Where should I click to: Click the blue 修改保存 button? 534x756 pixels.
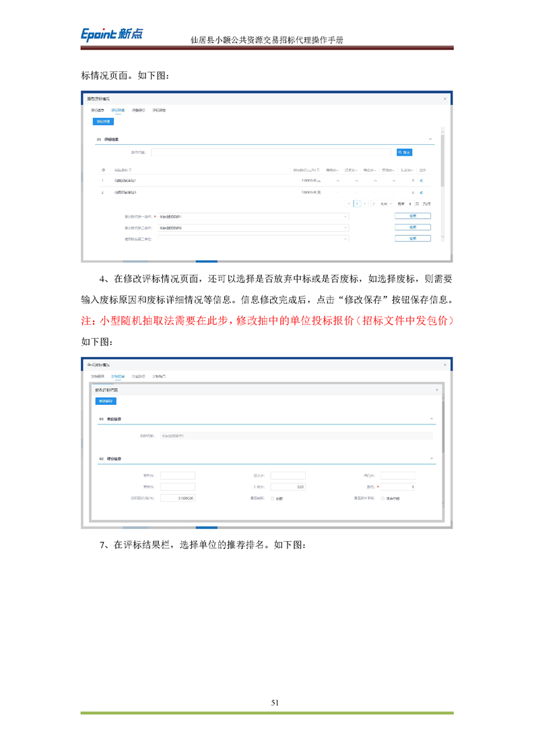(106, 401)
